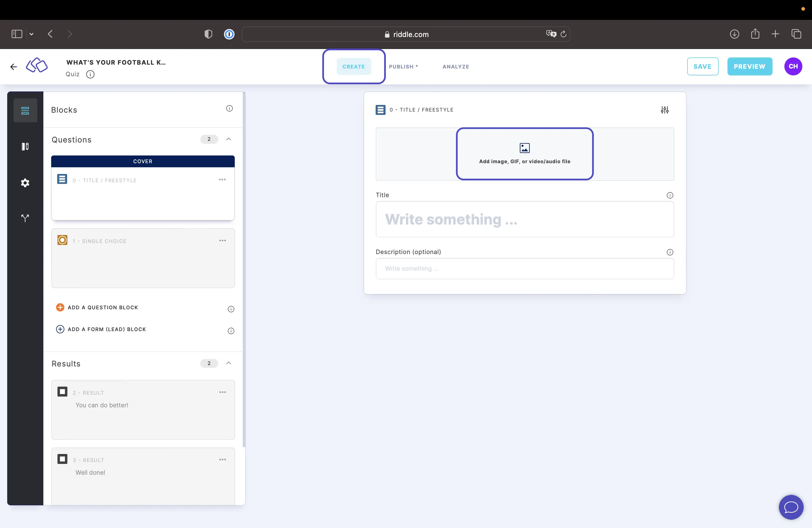Click the Safari sidebar toggle icon
The height and width of the screenshot is (528, 812).
click(17, 34)
